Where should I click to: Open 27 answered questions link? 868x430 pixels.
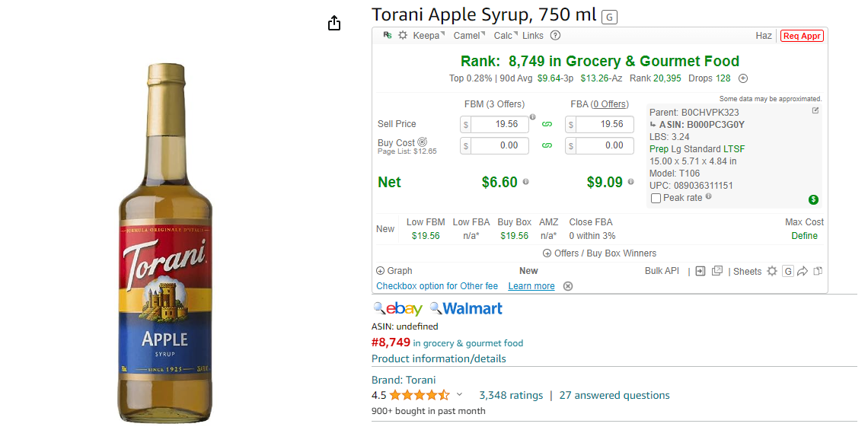pyautogui.click(x=614, y=395)
